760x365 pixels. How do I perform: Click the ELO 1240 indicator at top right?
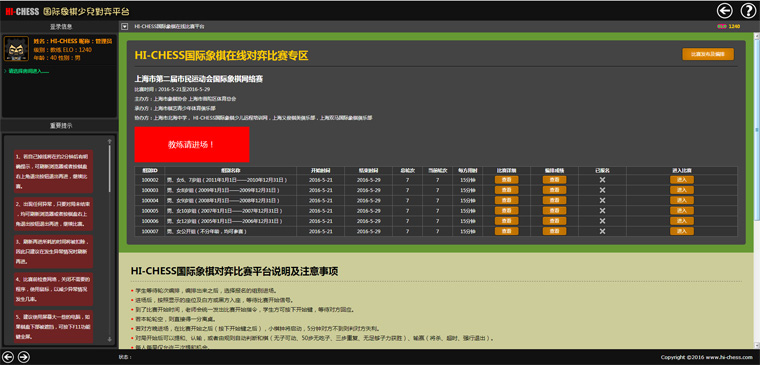(728, 27)
